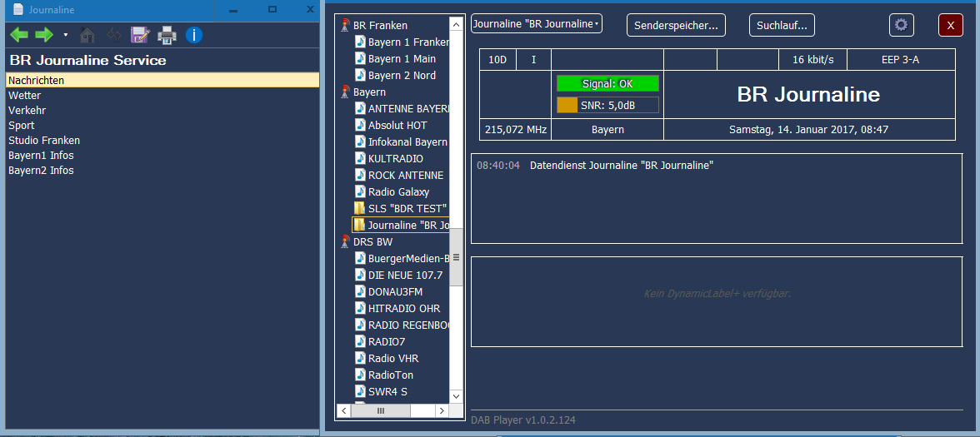The height and width of the screenshot is (437, 980).
Task: Click the station list vertical scrollbar down arrow
Action: pos(456,396)
